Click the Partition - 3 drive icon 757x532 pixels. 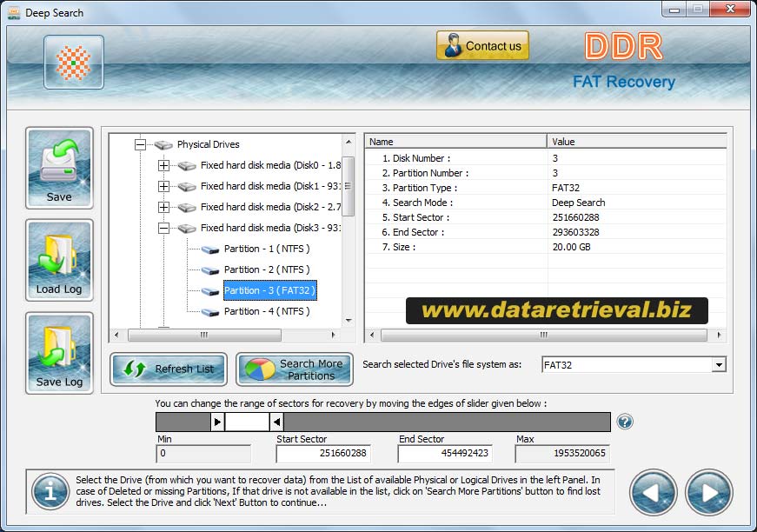point(210,290)
